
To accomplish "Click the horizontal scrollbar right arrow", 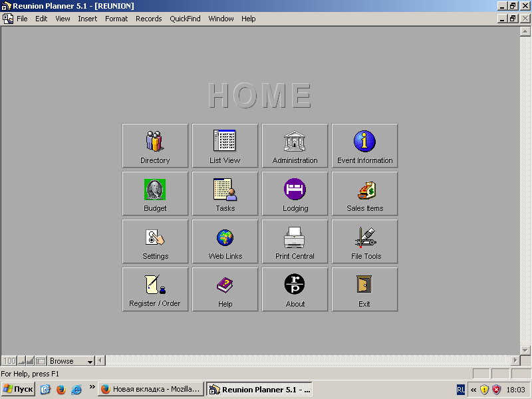I will 515,360.
